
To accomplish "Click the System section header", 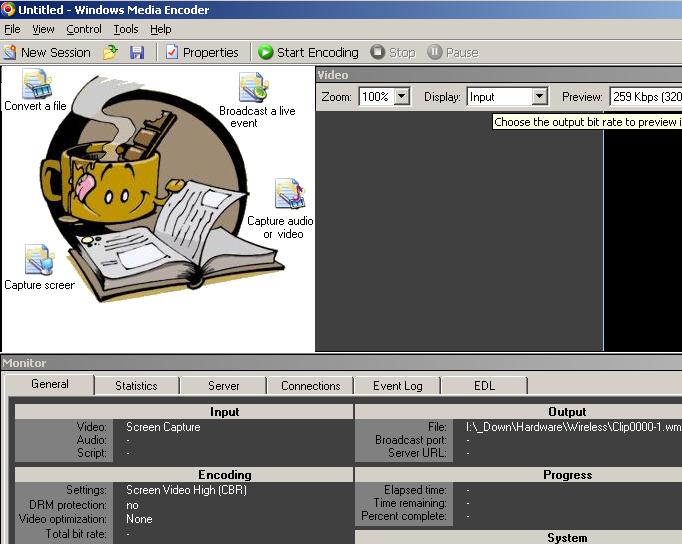I will click(518, 537).
